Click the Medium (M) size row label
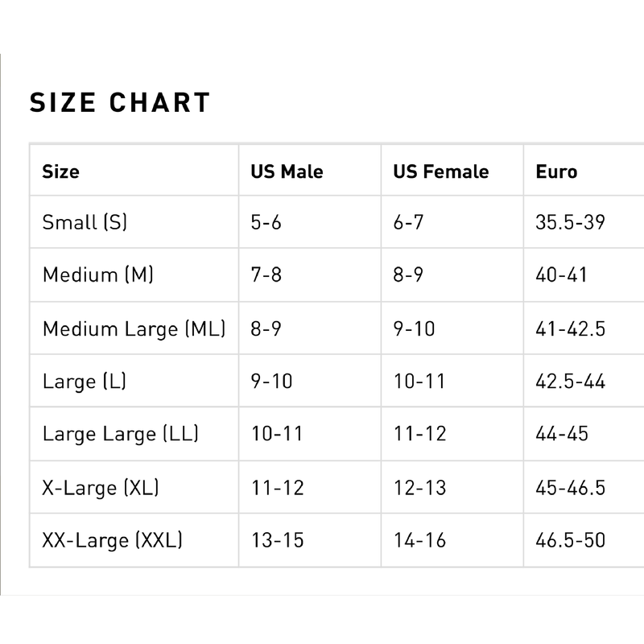The width and height of the screenshot is (644, 644). click(x=97, y=275)
